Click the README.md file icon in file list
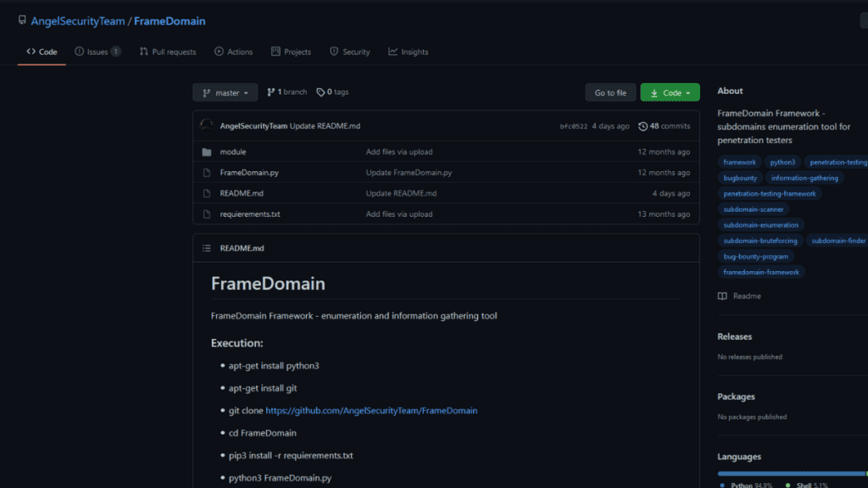Screen dimensions: 868x488 207,193
